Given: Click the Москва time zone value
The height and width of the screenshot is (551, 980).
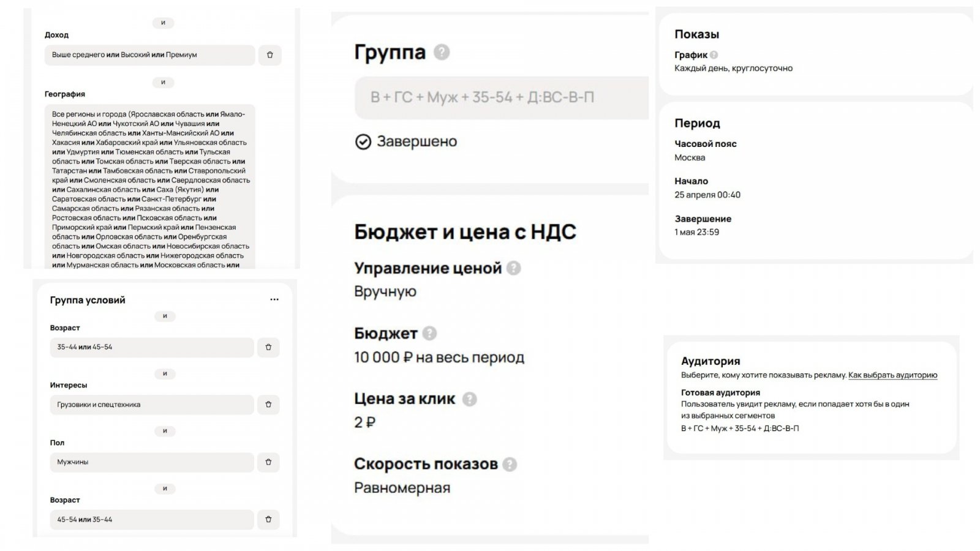Looking at the screenshot, I should (690, 158).
